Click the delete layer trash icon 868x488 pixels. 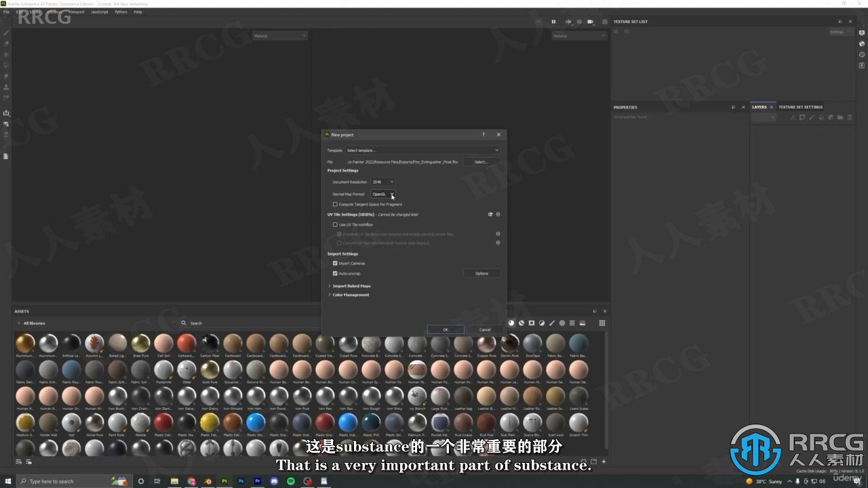pyautogui.click(x=850, y=117)
